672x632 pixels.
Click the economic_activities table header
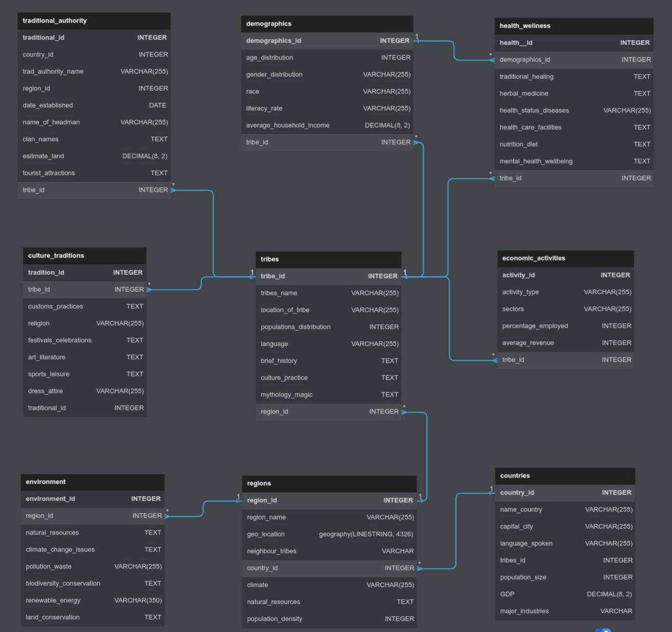point(565,258)
